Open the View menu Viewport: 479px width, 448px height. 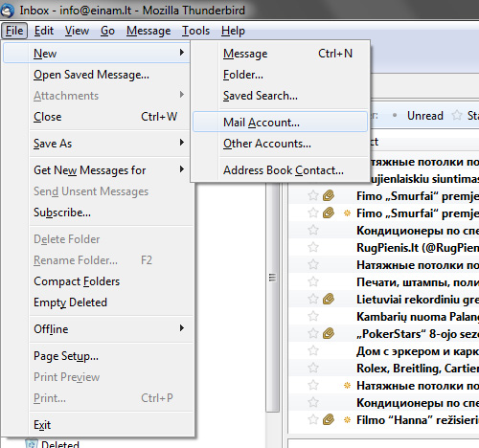pyautogui.click(x=77, y=31)
